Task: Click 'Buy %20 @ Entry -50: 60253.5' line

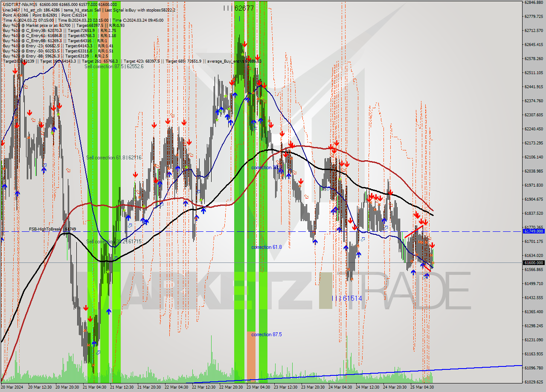Action: click(58, 51)
